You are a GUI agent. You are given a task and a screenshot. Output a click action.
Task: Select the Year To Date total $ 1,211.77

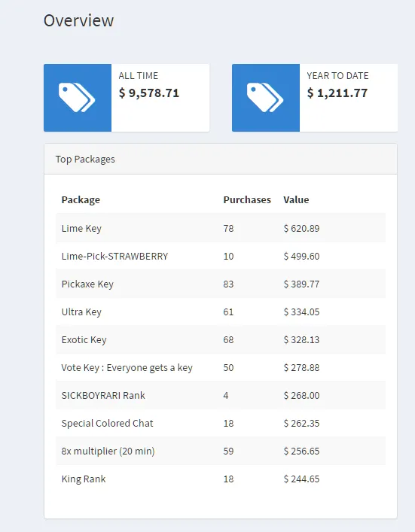337,93
